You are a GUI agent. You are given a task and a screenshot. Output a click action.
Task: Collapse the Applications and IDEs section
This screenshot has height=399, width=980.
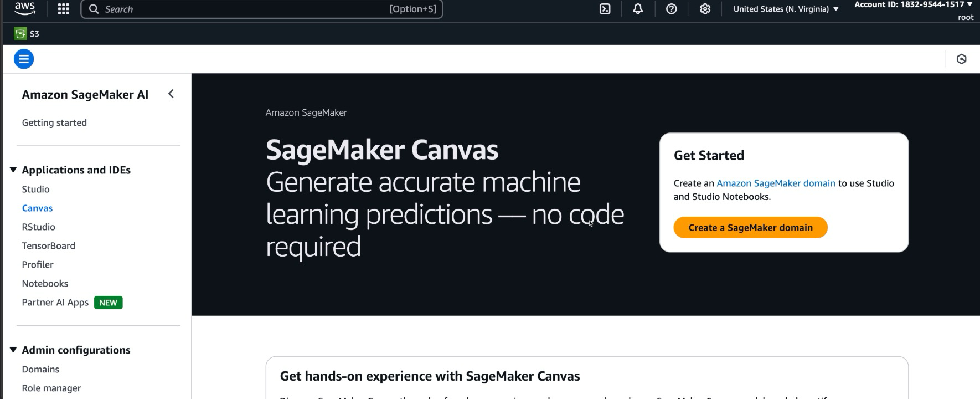13,170
